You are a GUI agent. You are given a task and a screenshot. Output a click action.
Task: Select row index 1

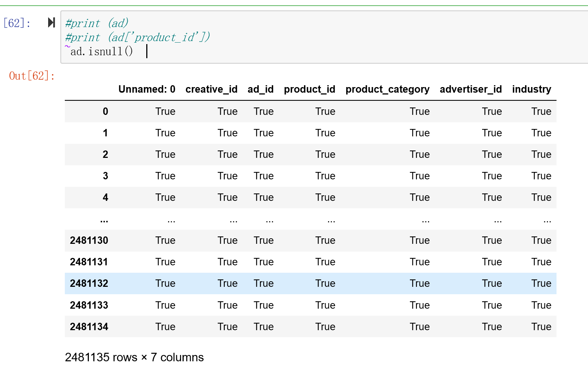106,133
